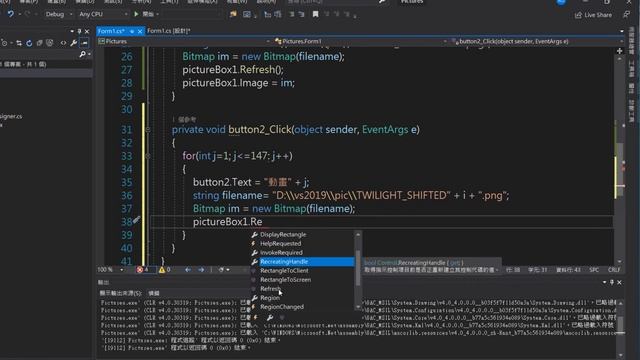Viewport: 640px width, 360px height.
Task: Toggle Preview Selected Items in Solution Explorer
Action: 84,43
